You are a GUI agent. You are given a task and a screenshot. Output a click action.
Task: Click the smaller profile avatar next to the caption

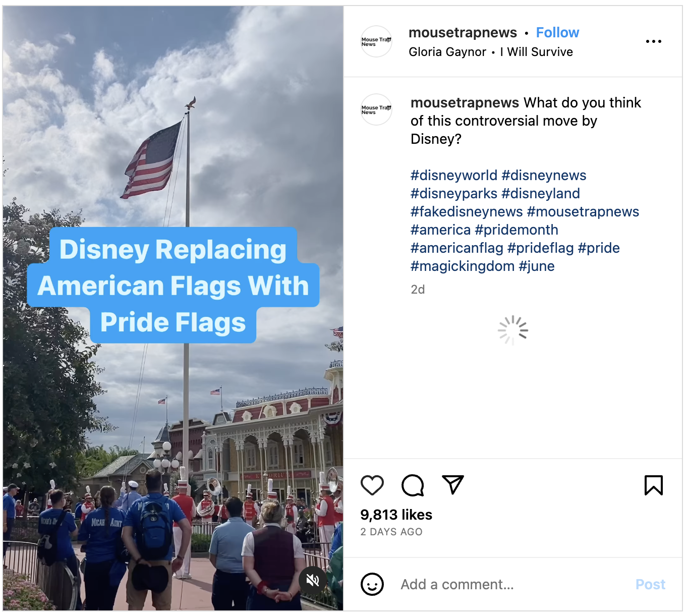tap(376, 109)
